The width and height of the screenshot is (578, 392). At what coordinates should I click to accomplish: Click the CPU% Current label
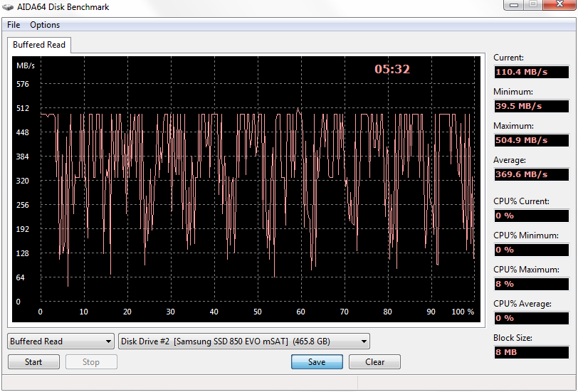pos(521,201)
